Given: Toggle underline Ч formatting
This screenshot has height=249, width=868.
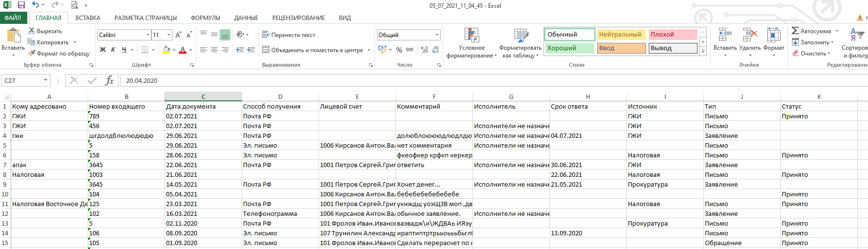Looking at the screenshot, I should pyautogui.click(x=124, y=50).
